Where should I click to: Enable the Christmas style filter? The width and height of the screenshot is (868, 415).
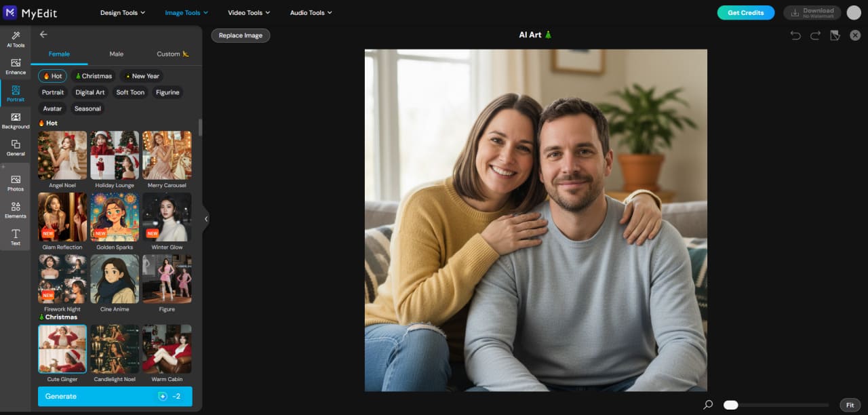(x=93, y=76)
